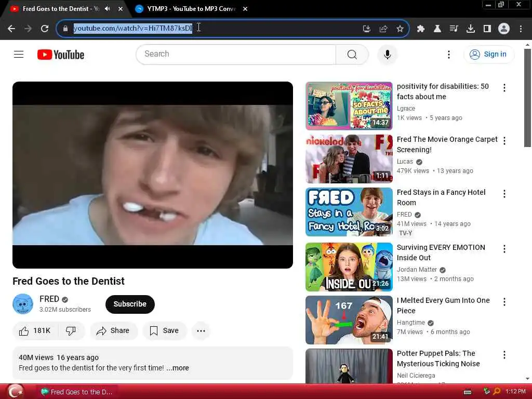The height and width of the screenshot is (399, 532).
Task: Click the video player
Action: (153, 175)
